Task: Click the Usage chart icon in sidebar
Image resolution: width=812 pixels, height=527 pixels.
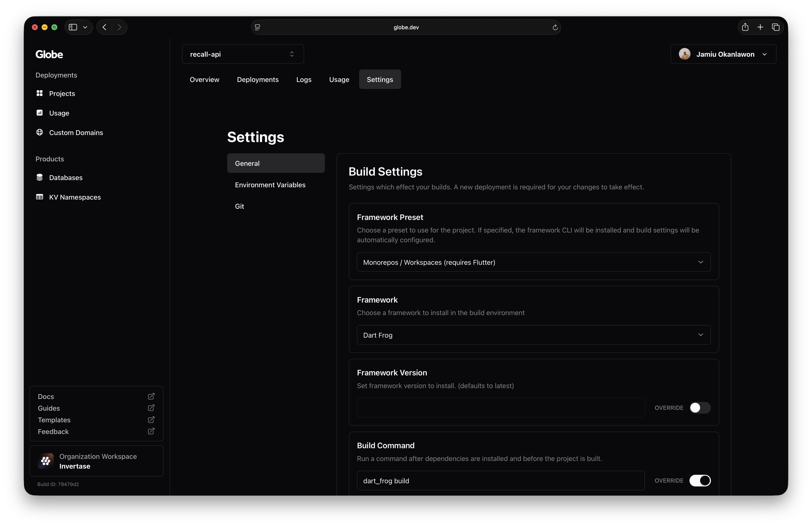Action: click(x=39, y=113)
